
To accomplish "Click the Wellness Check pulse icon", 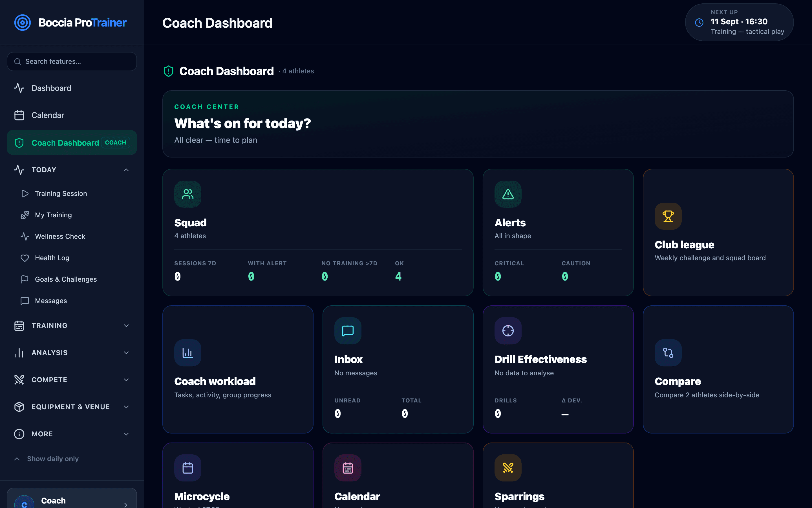I will point(25,237).
